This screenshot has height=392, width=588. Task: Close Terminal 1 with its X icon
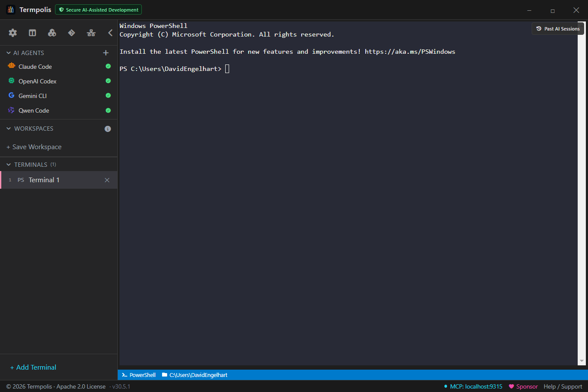pos(107,180)
